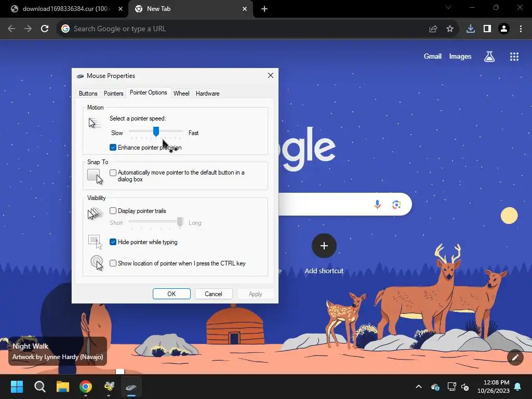This screenshot has height=399, width=532.
Task: Open File Explorer from the taskbar
Action: [x=63, y=387]
